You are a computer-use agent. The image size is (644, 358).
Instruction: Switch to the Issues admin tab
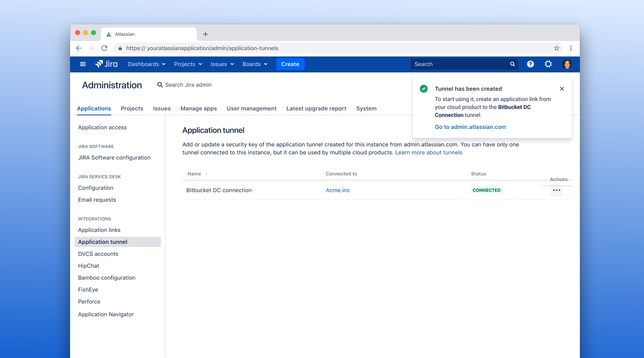point(162,109)
